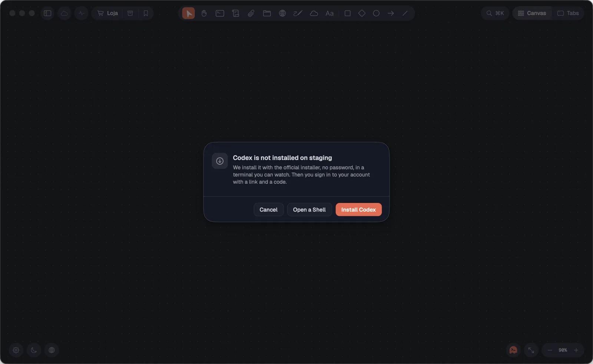
Task: Select the arrow connector tool
Action: click(391, 13)
